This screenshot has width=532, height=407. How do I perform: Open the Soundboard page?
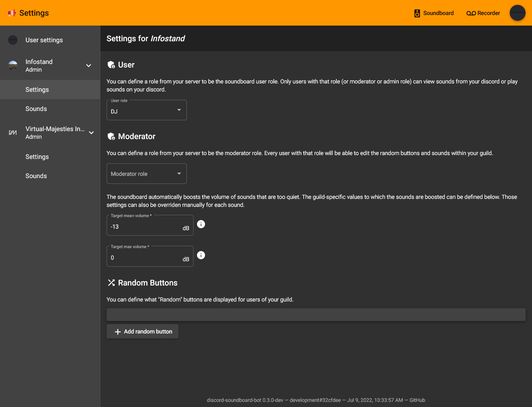(434, 13)
